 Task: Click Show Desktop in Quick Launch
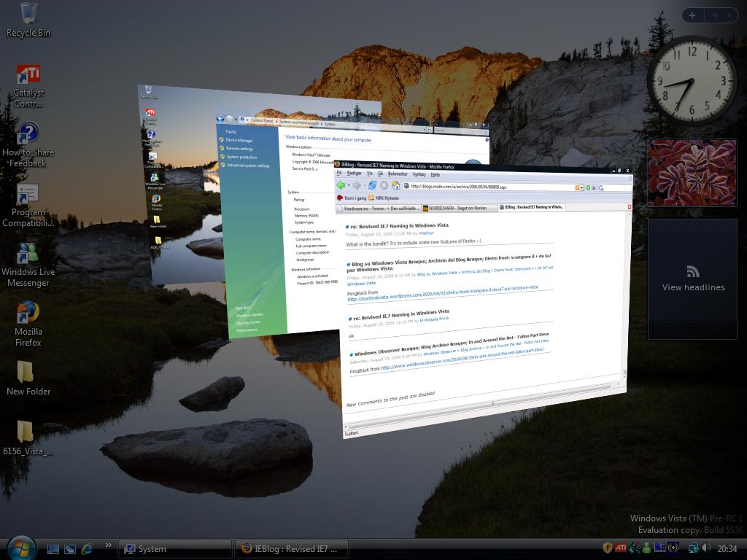[x=53, y=549]
